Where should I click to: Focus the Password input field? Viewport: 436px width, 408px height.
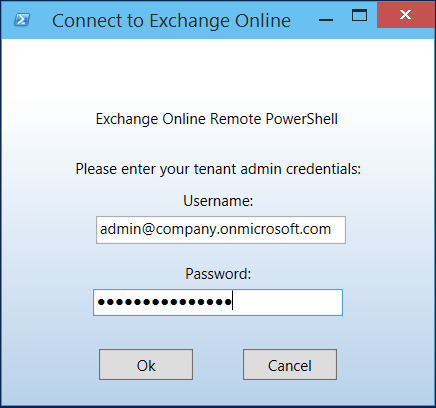218,302
